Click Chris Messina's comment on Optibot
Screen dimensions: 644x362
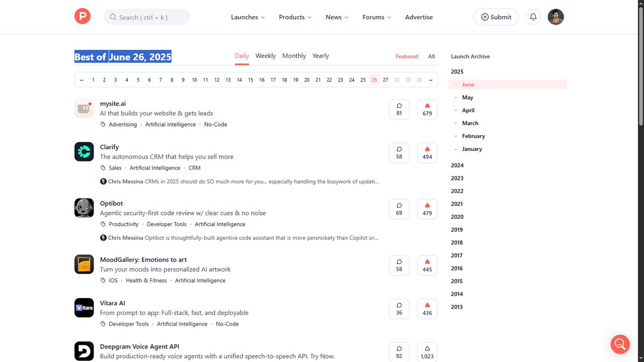click(239, 238)
